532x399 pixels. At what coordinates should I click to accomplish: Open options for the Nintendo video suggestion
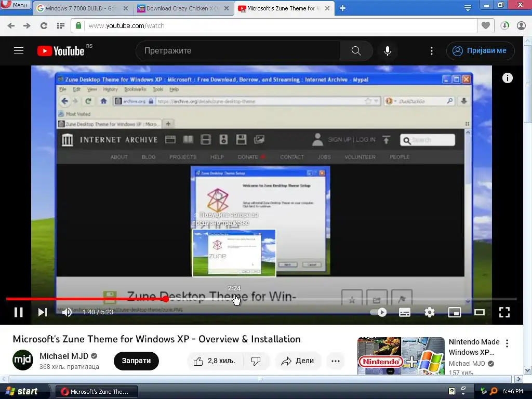tap(507, 343)
